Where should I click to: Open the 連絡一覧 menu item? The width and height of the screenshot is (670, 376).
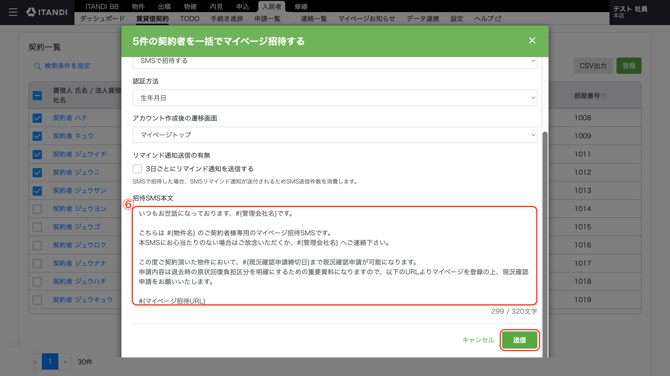(x=313, y=19)
